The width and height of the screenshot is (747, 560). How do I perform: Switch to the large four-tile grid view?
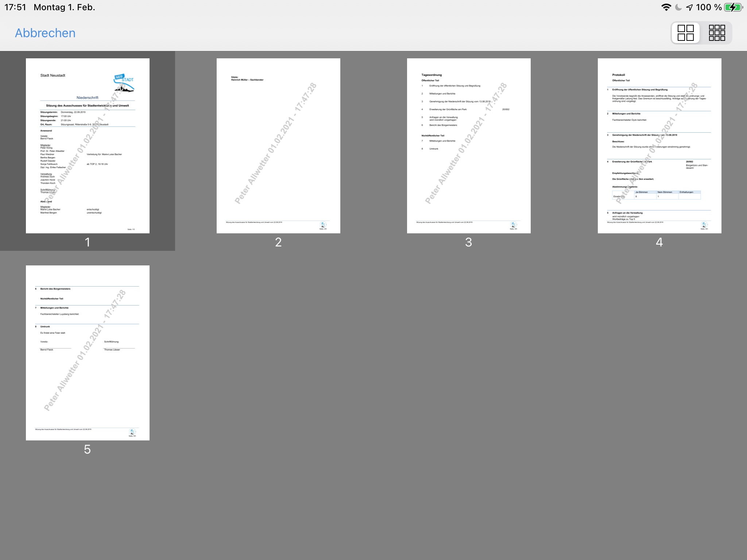point(686,33)
